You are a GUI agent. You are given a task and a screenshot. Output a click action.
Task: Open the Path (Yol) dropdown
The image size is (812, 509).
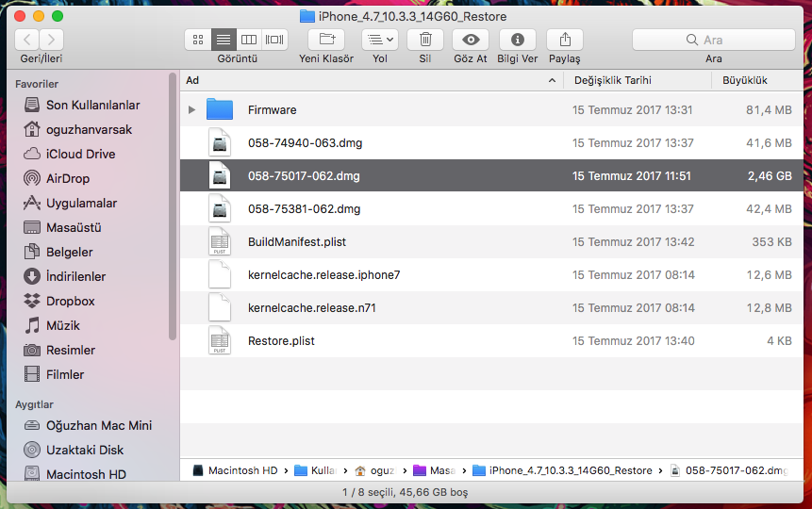[x=379, y=40]
